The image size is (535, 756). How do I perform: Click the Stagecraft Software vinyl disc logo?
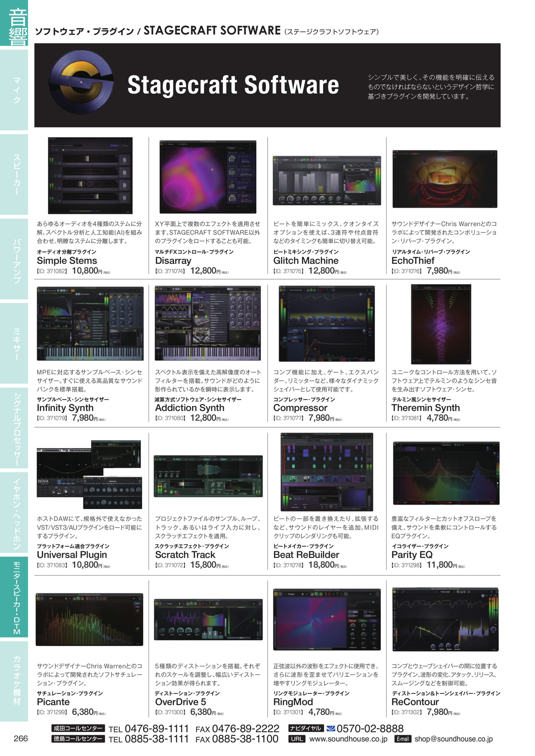81,82
